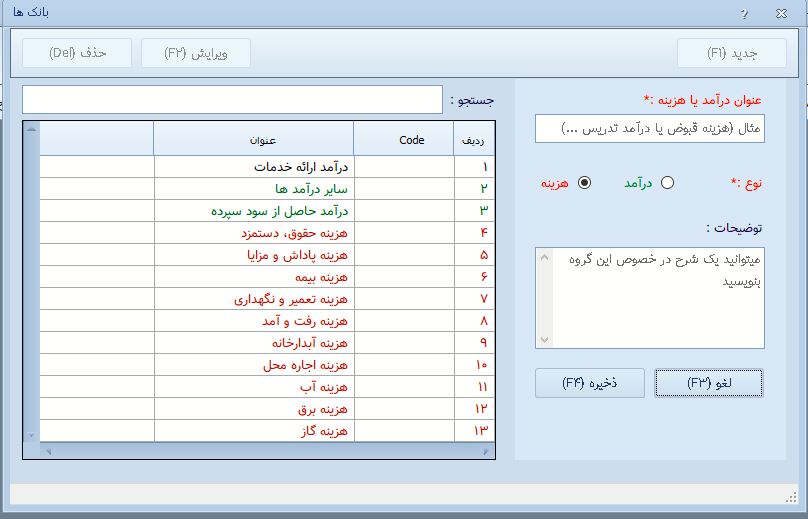Click the ردیف column header
The height and width of the screenshot is (519, 808).
click(x=472, y=140)
